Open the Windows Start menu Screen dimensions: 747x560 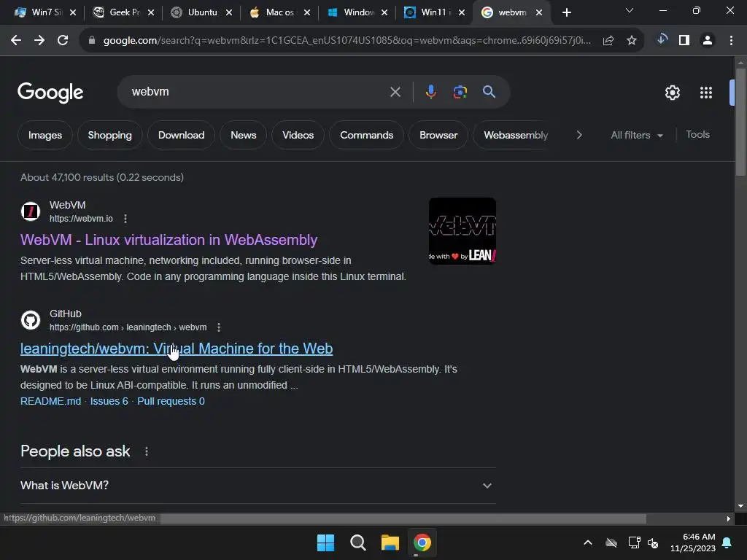pyautogui.click(x=326, y=542)
